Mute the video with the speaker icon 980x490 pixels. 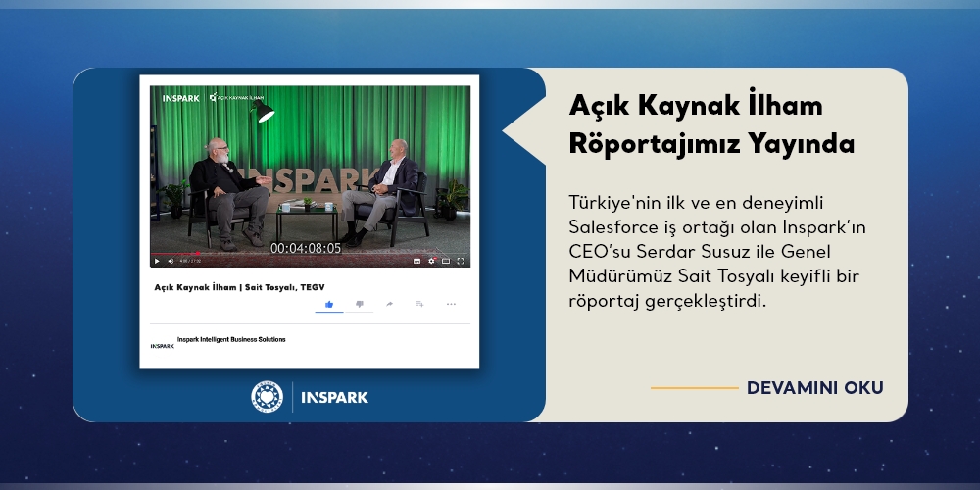[170, 262]
